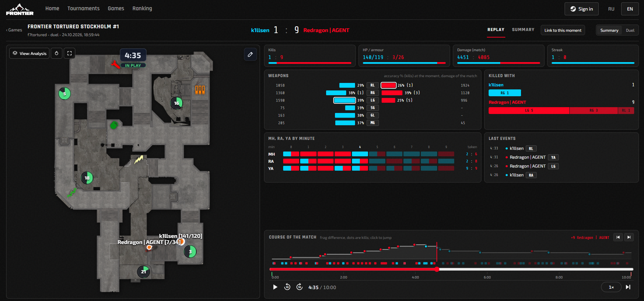Open the Home menu item
Screen dimensions: 644x301
pyautogui.click(x=52, y=9)
